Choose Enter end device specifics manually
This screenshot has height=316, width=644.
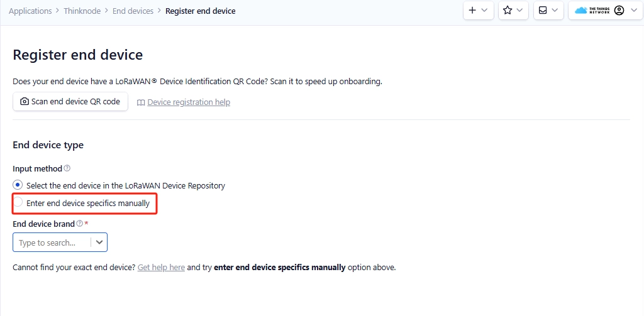pyautogui.click(x=18, y=203)
